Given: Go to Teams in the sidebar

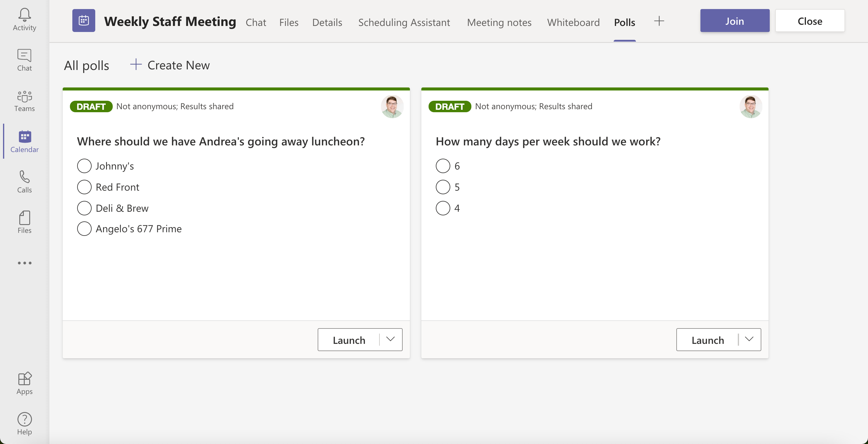Looking at the screenshot, I should coord(24,101).
